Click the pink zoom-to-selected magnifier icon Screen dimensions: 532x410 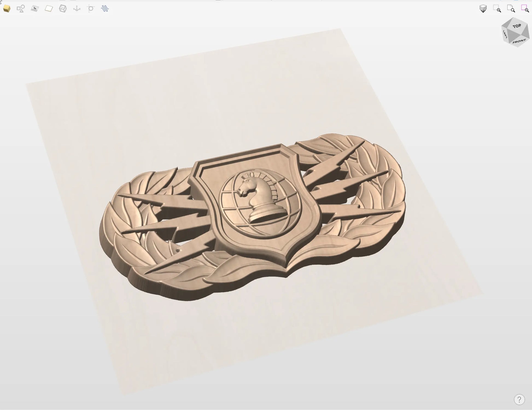[525, 9]
